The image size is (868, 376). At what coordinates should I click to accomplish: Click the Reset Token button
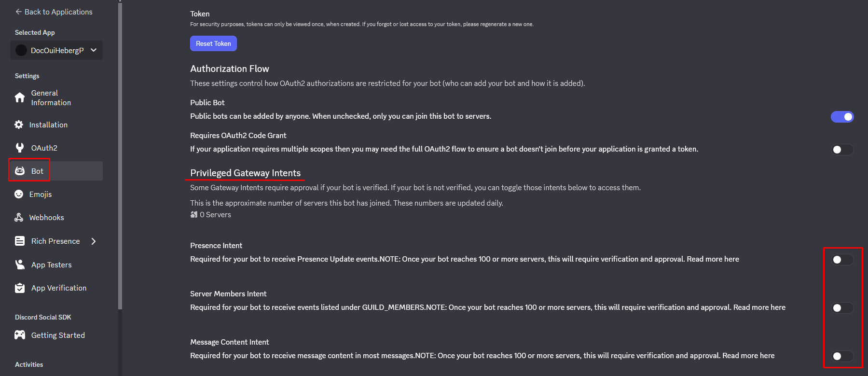point(213,43)
